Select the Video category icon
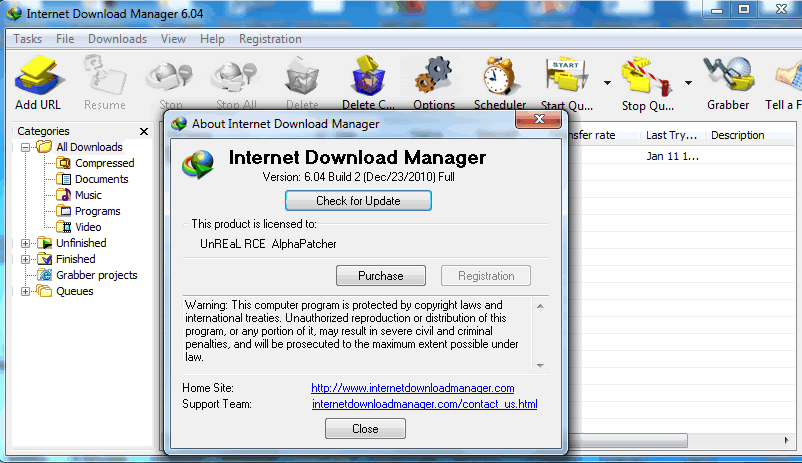 click(x=63, y=227)
